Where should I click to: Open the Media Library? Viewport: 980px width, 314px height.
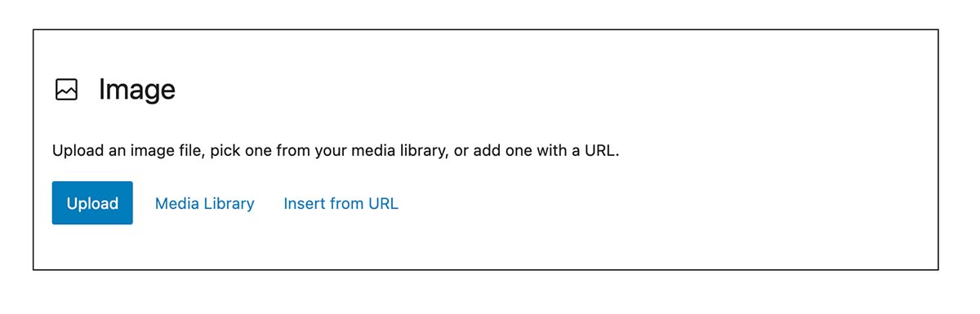click(204, 203)
